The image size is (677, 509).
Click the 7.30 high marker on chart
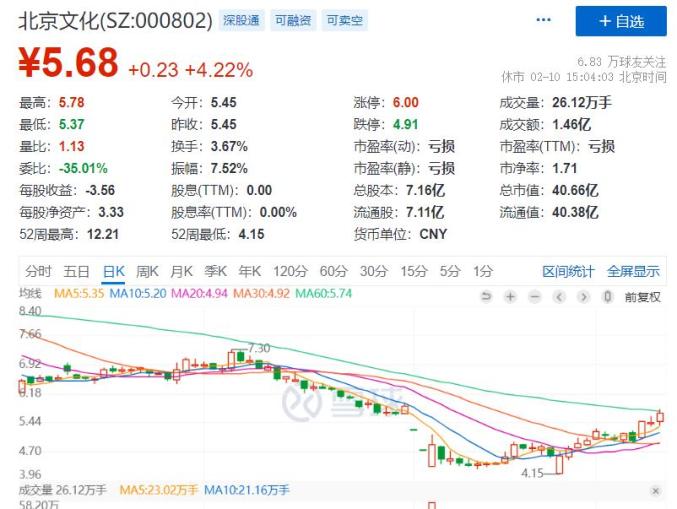click(259, 348)
